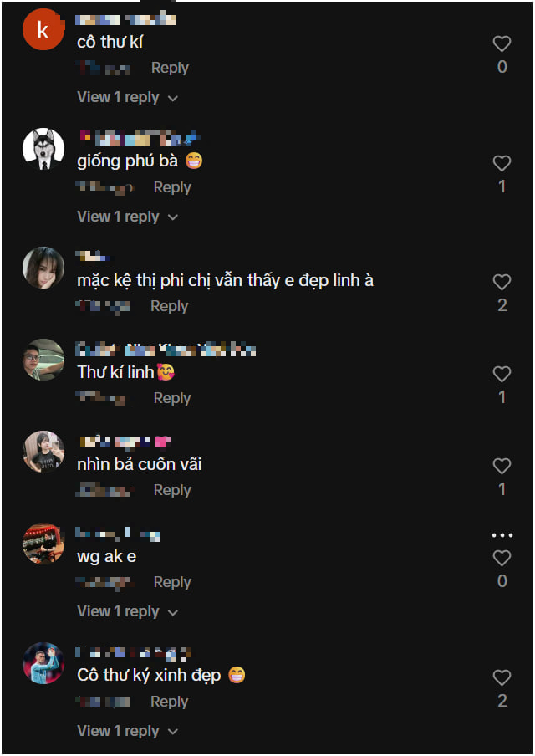Open the "wg ak e" commenter's avatar
535x756 pixels.
pos(43,544)
